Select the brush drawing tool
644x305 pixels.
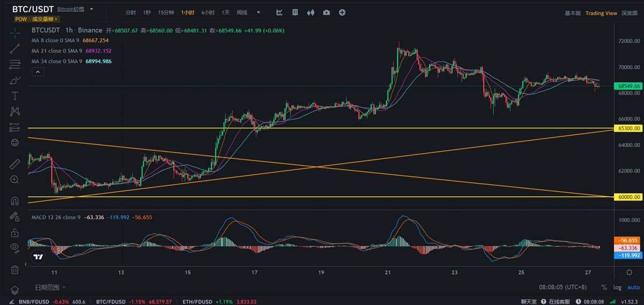tap(14, 80)
